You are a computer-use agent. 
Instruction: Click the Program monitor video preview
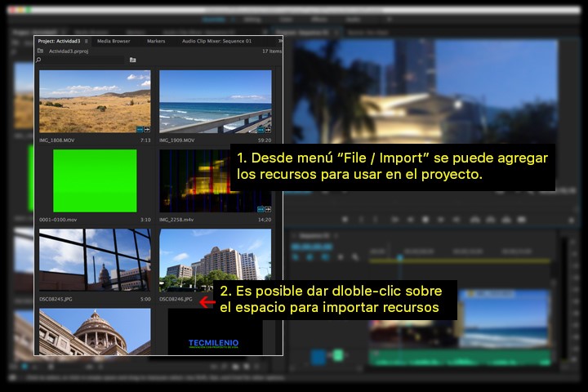point(425,92)
